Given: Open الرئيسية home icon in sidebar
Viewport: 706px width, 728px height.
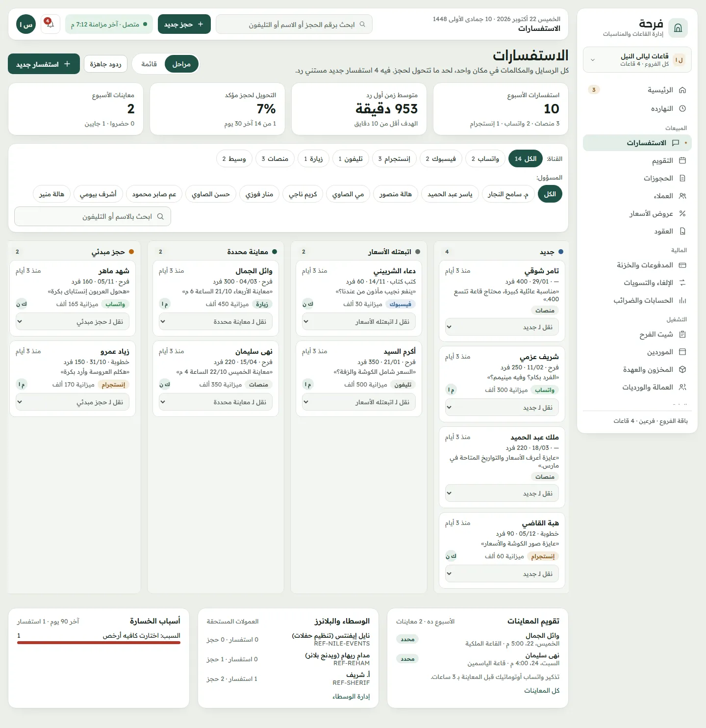Looking at the screenshot, I should (x=682, y=90).
